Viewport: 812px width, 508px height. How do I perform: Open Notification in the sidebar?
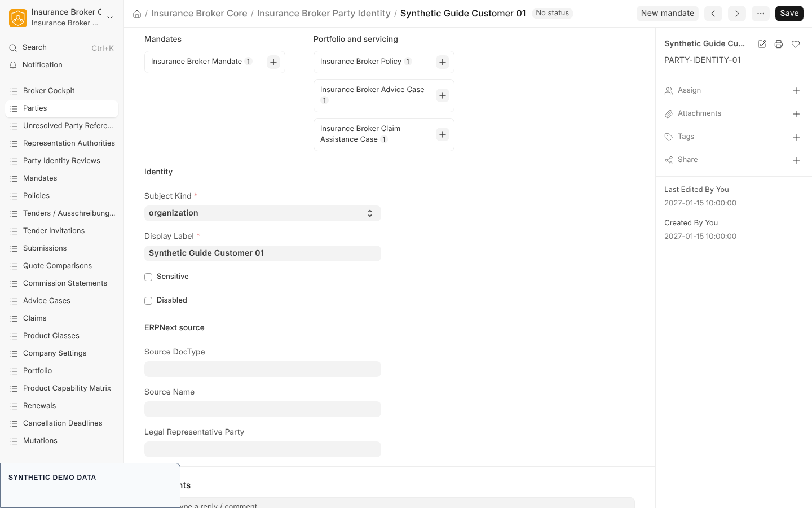pyautogui.click(x=61, y=65)
